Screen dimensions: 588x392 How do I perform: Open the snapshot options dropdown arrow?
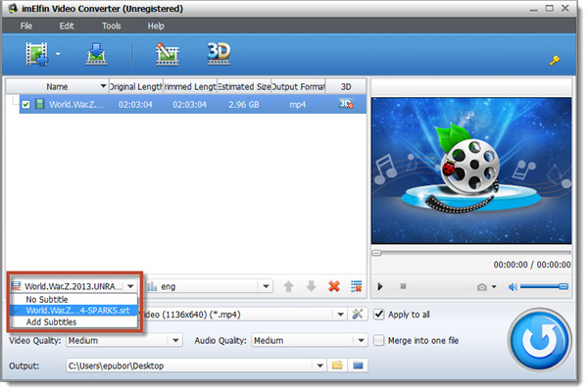(x=494, y=287)
